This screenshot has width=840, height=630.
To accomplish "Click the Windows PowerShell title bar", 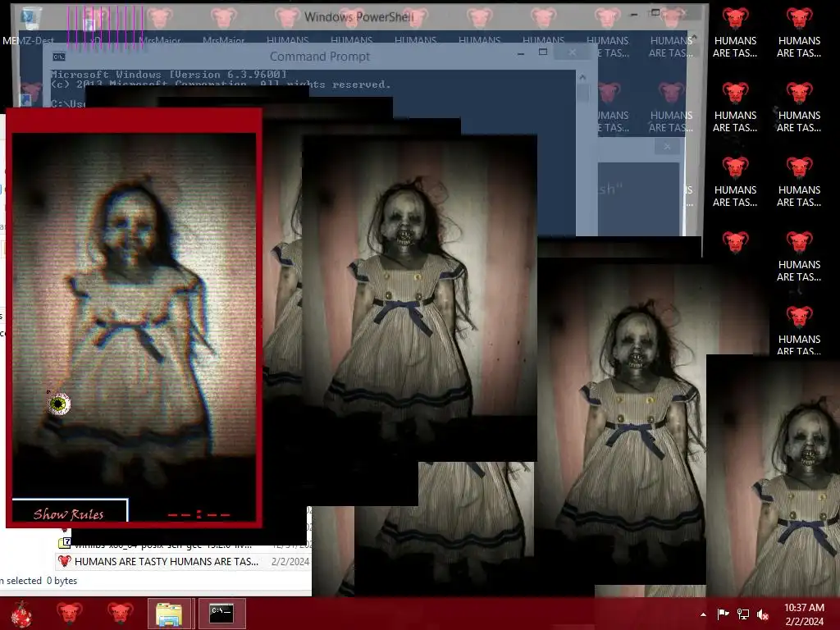I will click(359, 17).
